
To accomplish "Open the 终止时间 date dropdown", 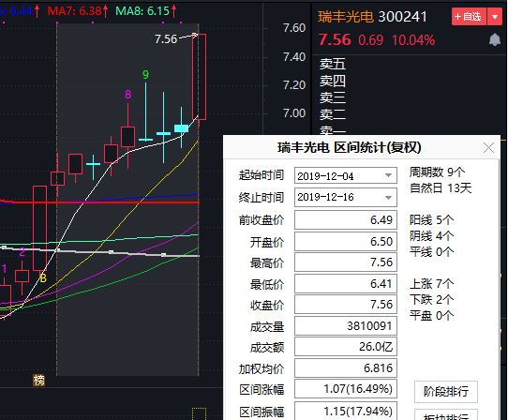I will coord(388,197).
